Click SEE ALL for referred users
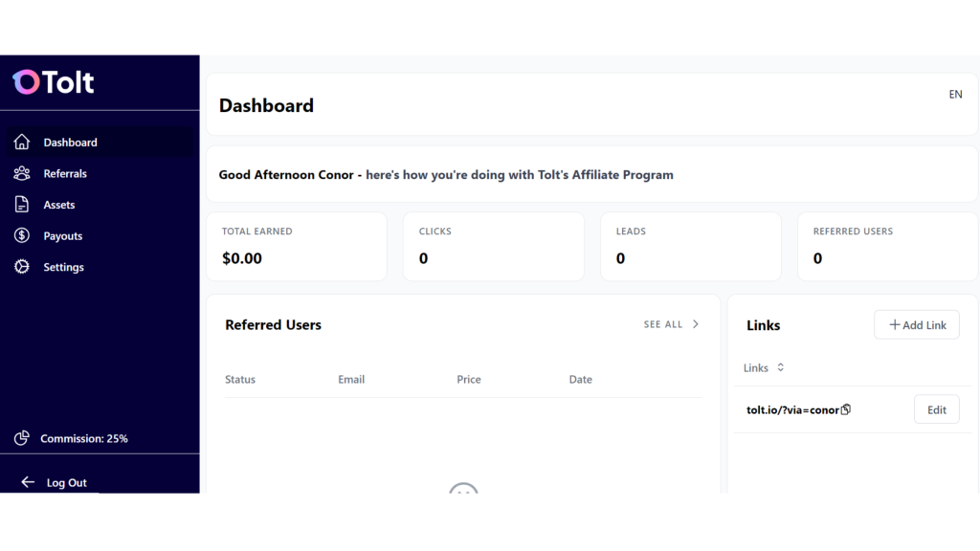 [663, 324]
